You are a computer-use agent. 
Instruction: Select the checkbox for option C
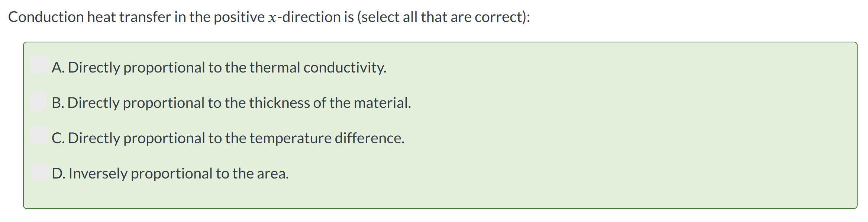[39, 135]
